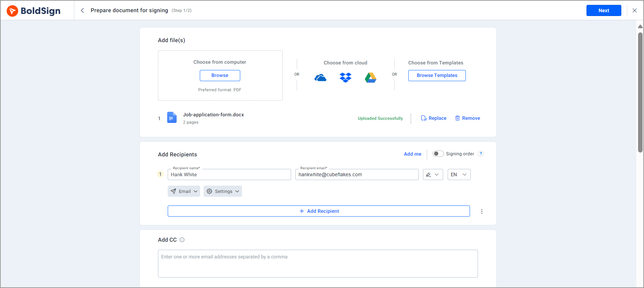Click the Next button

click(604, 10)
